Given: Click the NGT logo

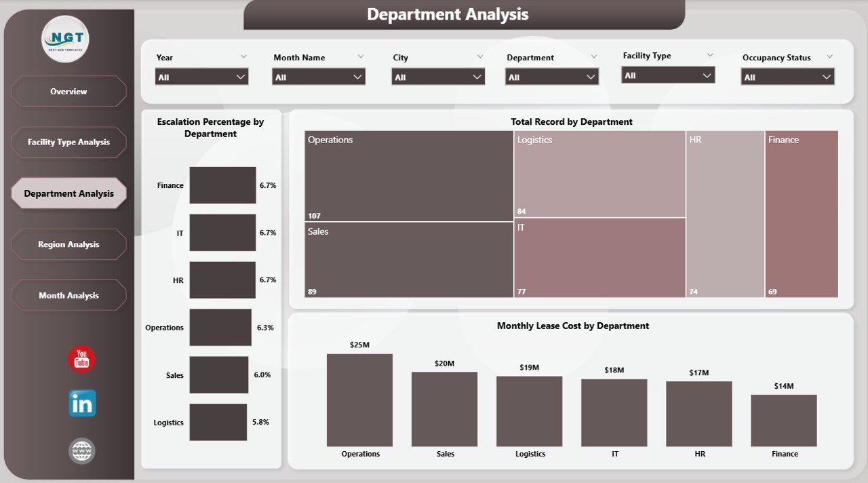Looking at the screenshot, I should coord(65,39).
